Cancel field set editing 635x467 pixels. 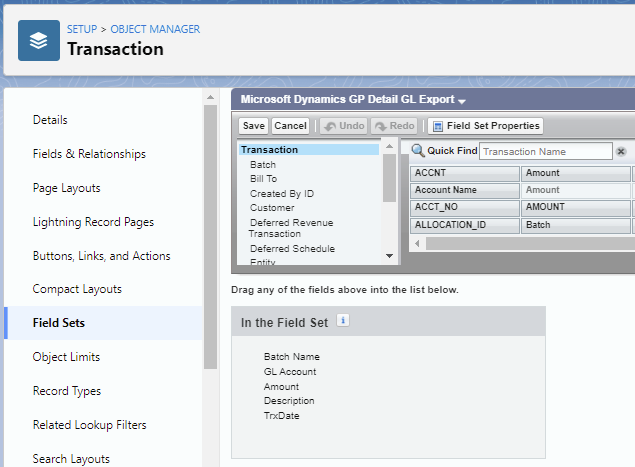click(x=290, y=126)
